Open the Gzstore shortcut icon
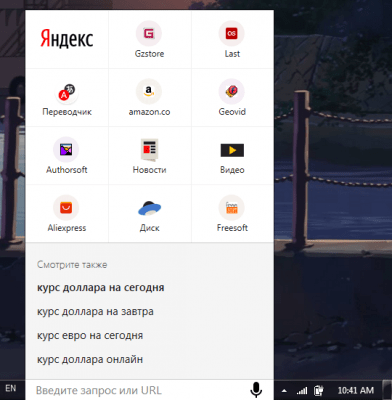392x400 pixels. [149, 33]
